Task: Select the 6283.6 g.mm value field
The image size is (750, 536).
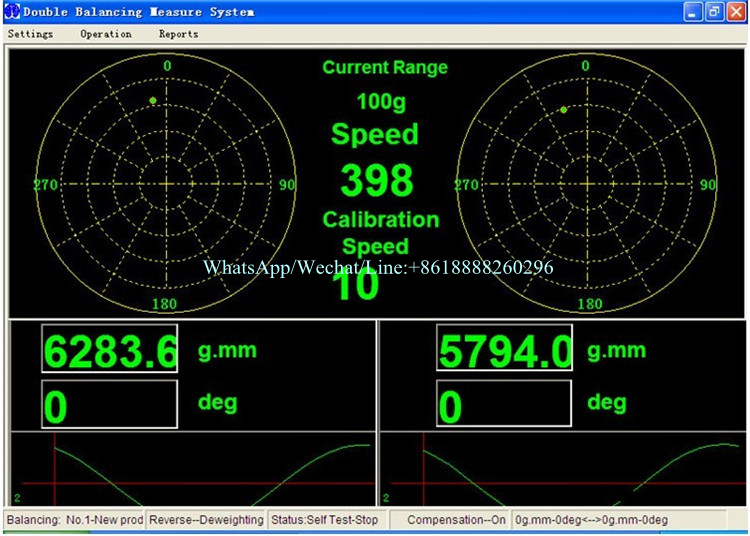Action: 109,349
